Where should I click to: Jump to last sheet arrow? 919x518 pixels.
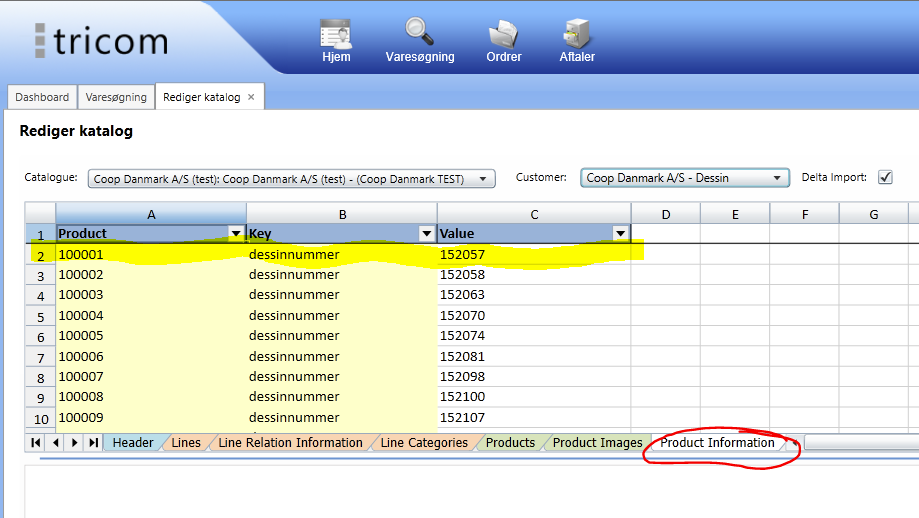coord(93,442)
